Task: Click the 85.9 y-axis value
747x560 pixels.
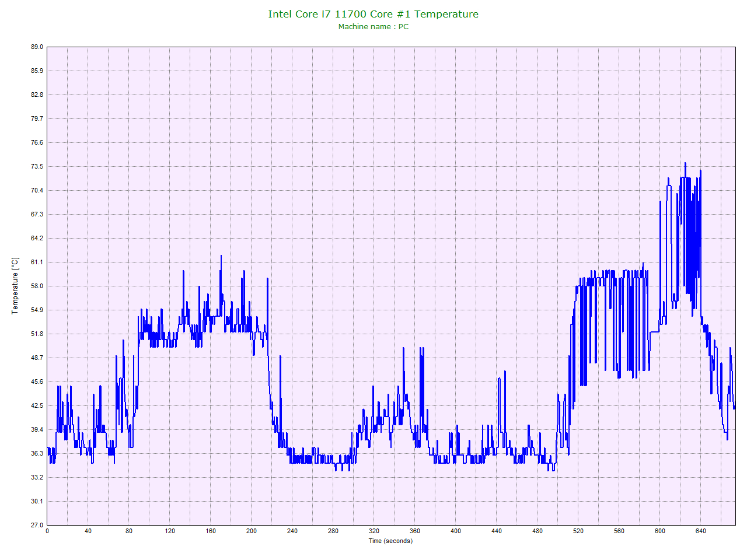Action: point(37,71)
